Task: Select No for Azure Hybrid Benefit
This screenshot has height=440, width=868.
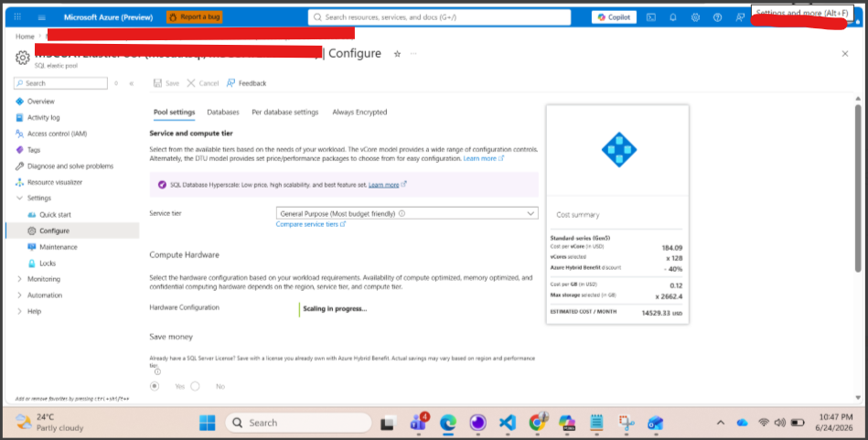Action: [x=195, y=386]
